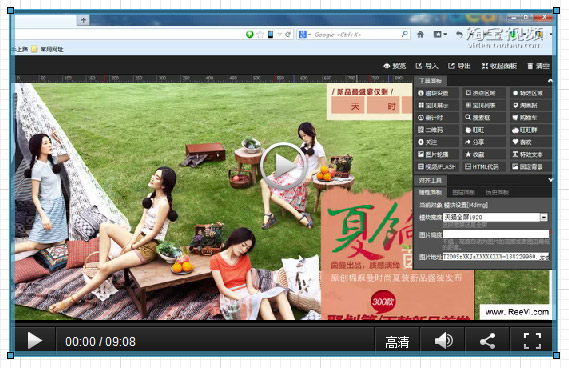Select the 二维码 QR code tool
Screen dimensions: 569x368
click(x=437, y=130)
